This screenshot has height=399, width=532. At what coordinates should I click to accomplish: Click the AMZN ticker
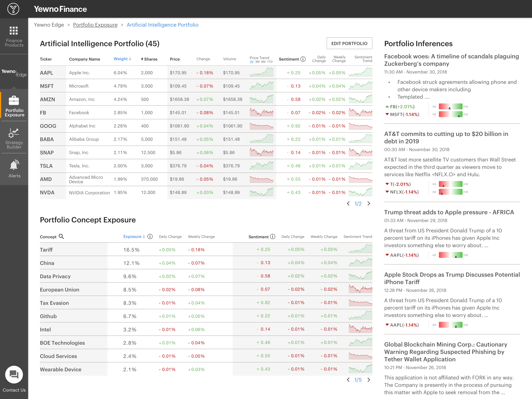47,99
